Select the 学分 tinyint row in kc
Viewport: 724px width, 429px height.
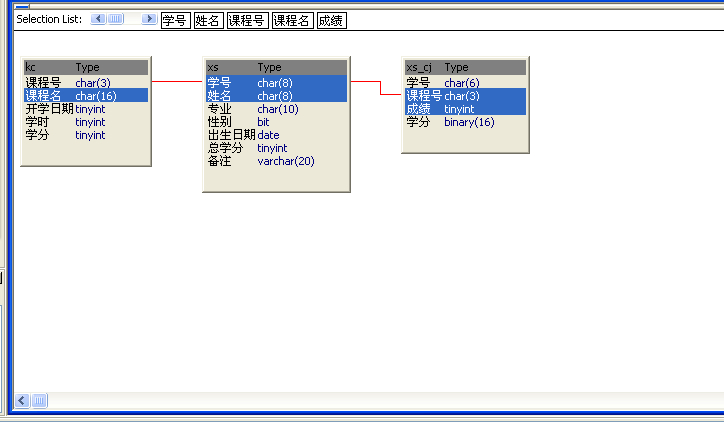coord(86,135)
